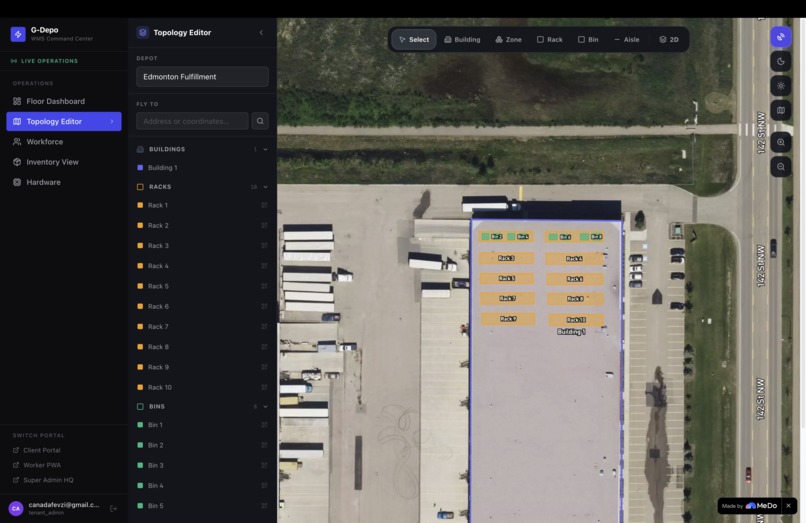Click Building 1 label on map
Image resolution: width=806 pixels, height=523 pixels.
click(x=571, y=332)
